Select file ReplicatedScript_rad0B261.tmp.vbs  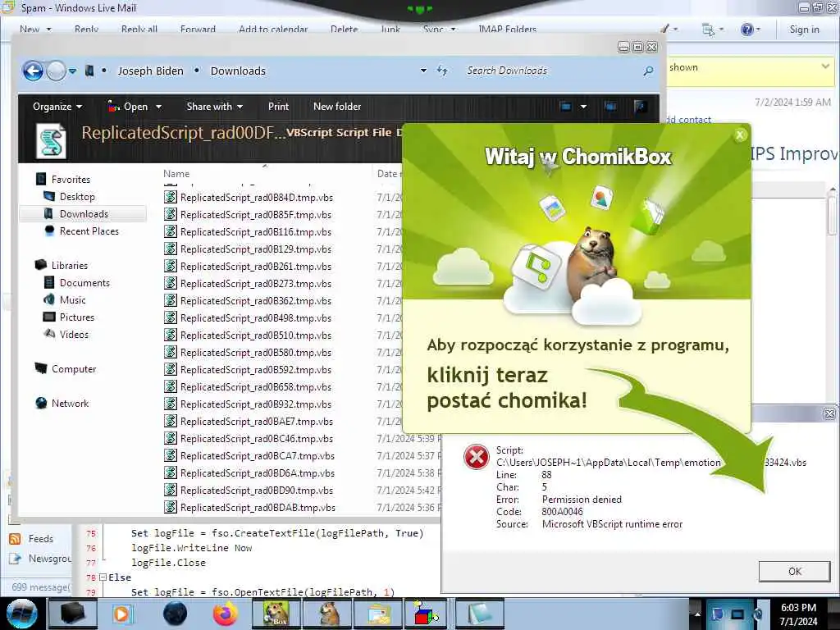point(256,267)
